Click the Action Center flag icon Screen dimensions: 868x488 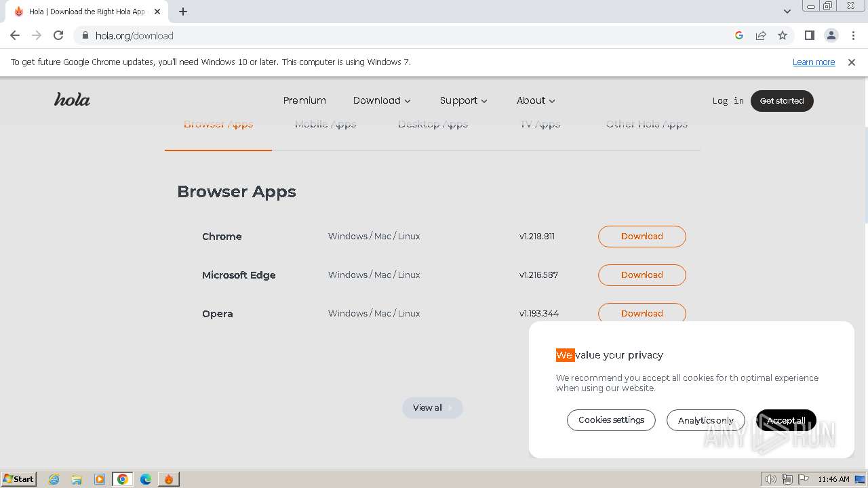tap(803, 479)
